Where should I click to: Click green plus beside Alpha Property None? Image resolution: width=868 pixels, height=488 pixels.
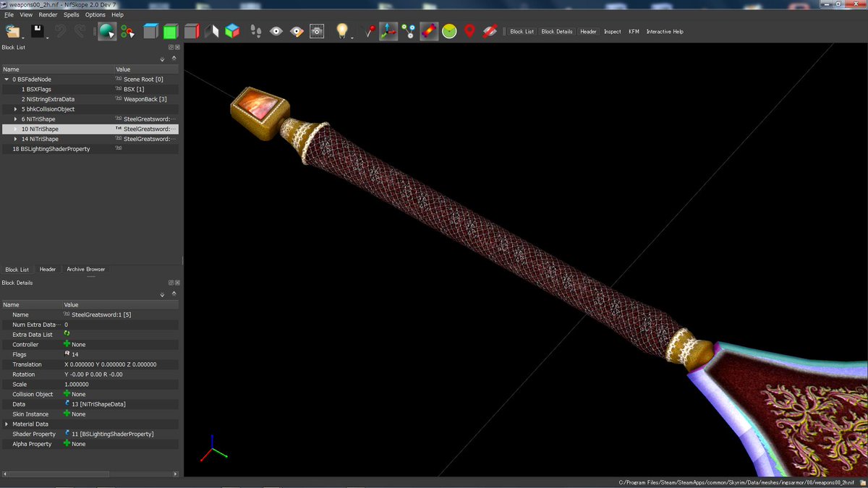(67, 444)
